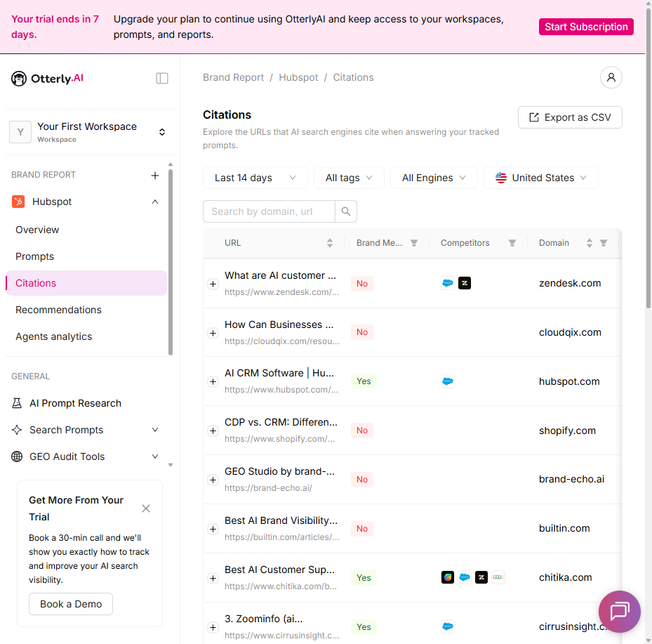Screen dimensions: 652x644
Task: Go to Hubspot breadcrumb
Action: [x=298, y=77]
